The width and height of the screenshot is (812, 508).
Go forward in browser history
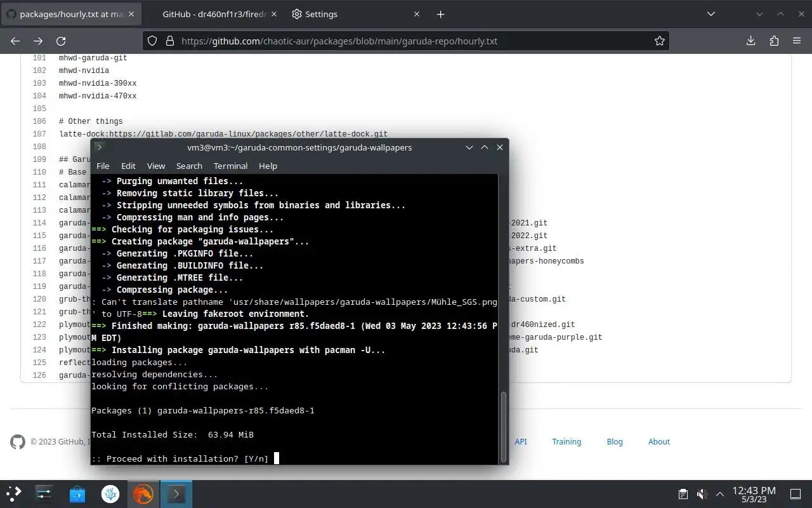(38, 41)
